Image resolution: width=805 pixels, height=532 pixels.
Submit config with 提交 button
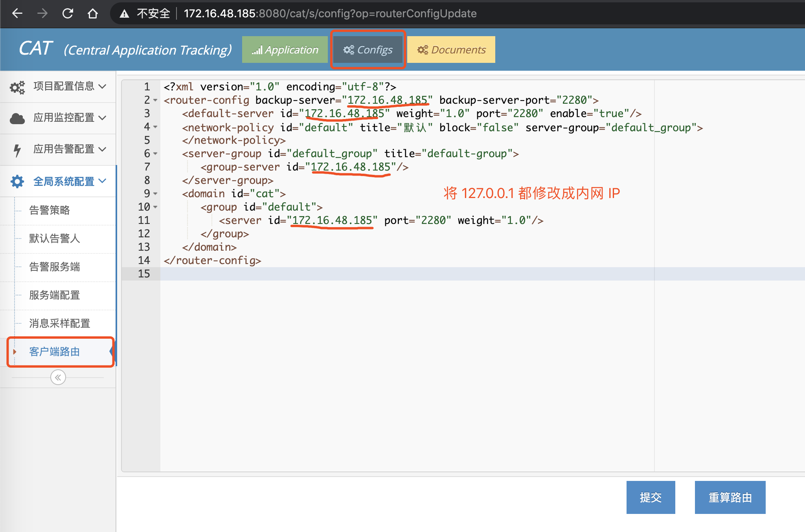651,497
